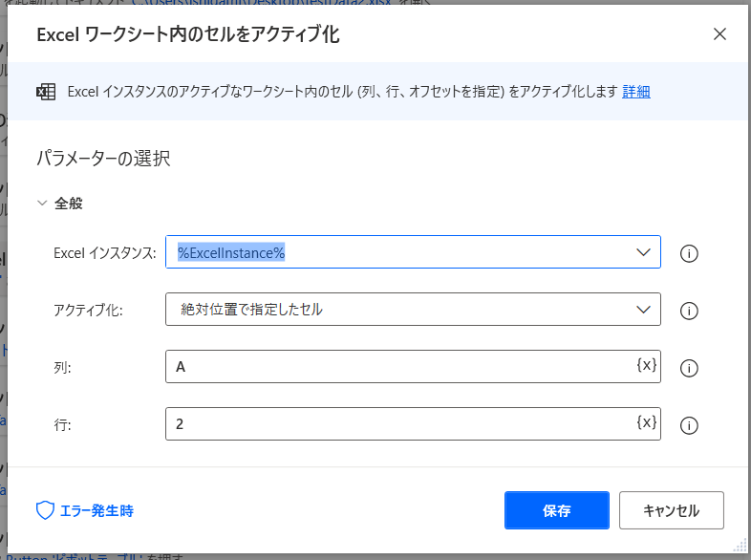Open variable picker {x} in 列 field
This screenshot has height=560, width=751.
click(646, 366)
